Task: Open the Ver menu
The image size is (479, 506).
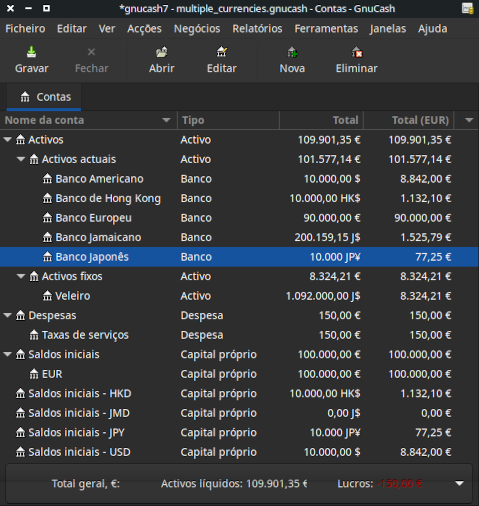Action: (107, 29)
